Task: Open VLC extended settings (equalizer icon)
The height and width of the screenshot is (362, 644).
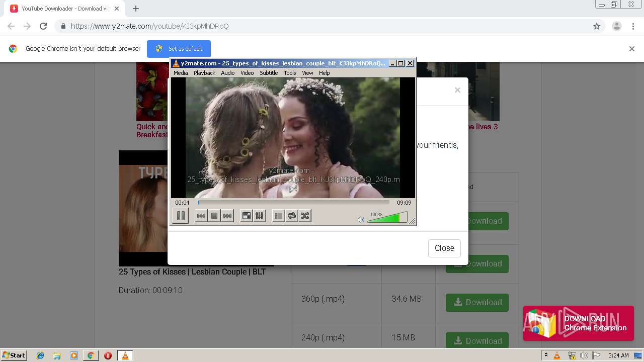Action: (x=260, y=216)
